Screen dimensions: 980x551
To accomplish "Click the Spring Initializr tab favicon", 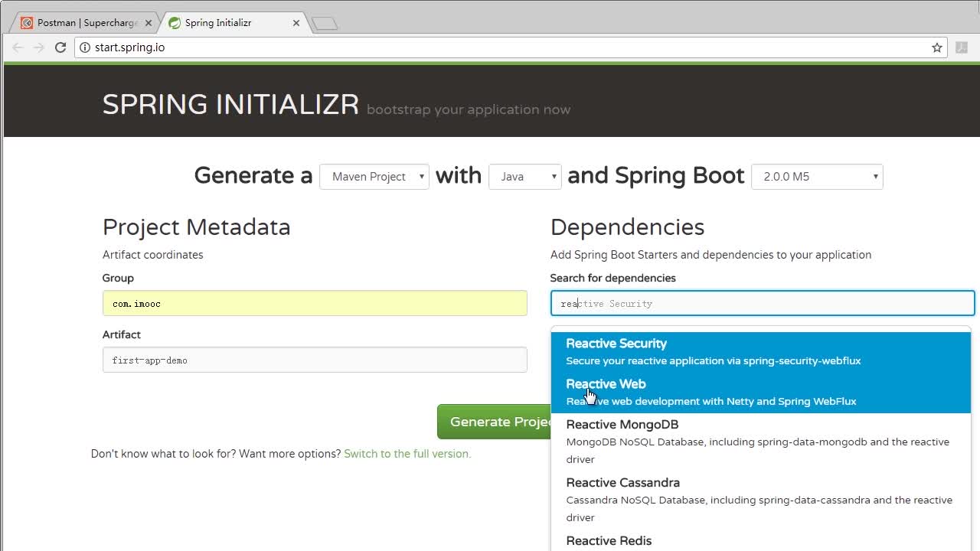I will (x=175, y=23).
